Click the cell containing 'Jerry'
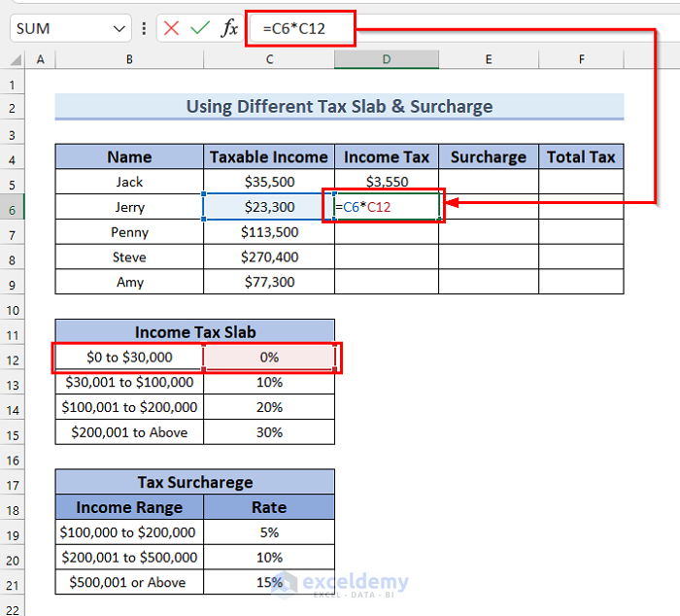680x616 pixels. [x=129, y=207]
